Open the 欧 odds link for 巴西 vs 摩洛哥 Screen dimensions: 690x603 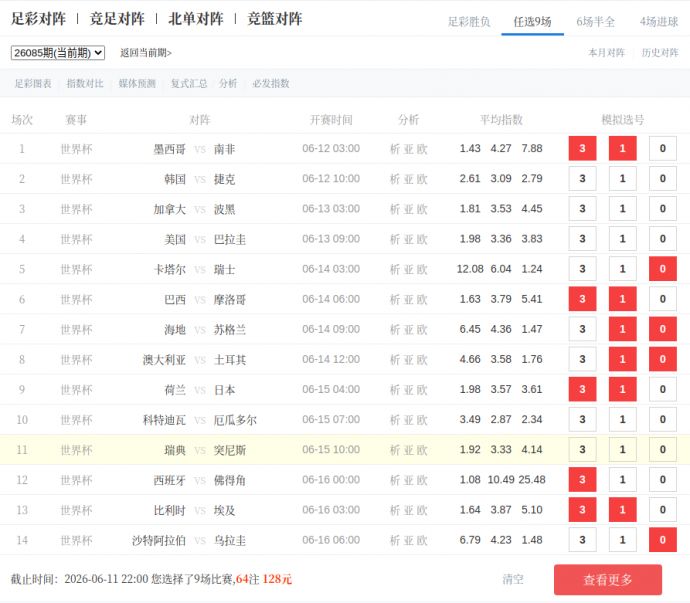click(x=422, y=300)
